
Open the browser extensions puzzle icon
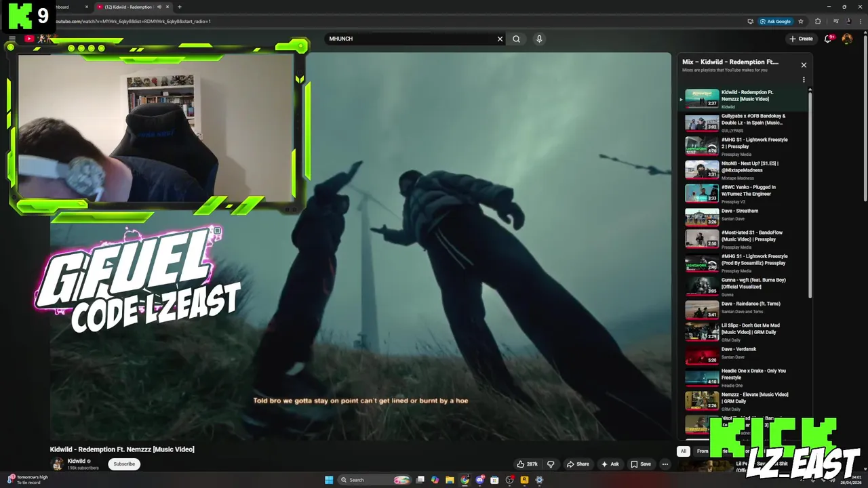click(x=818, y=21)
